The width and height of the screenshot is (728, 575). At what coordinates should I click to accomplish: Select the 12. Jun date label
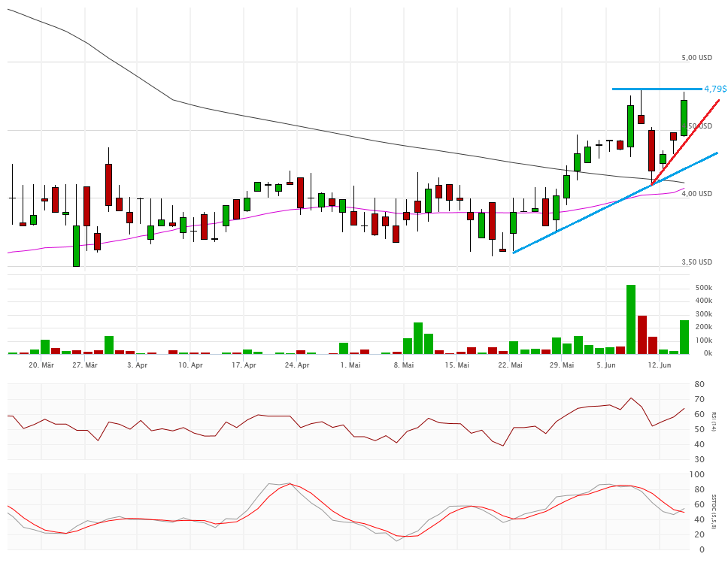point(660,365)
